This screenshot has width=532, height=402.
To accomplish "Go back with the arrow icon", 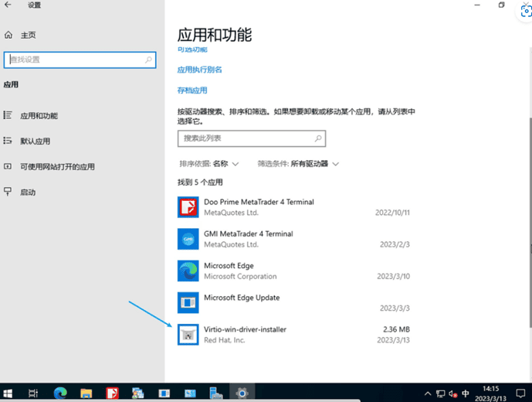I will tap(8, 5).
